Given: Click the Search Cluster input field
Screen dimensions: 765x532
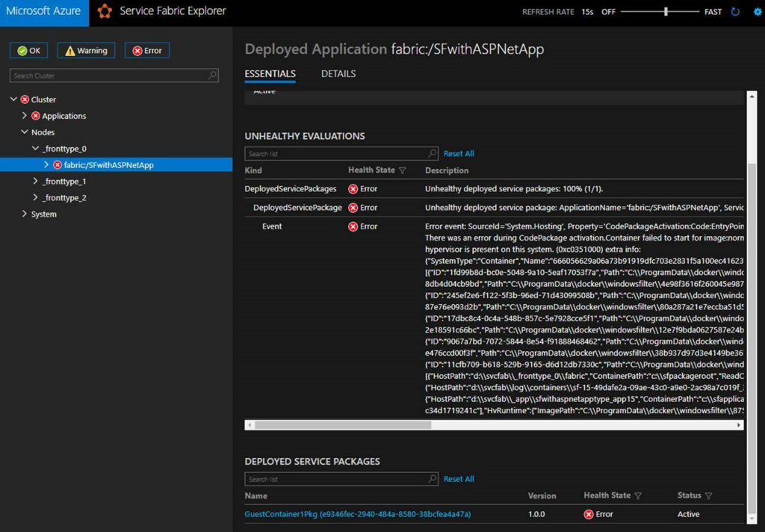Looking at the screenshot, I should point(114,75).
